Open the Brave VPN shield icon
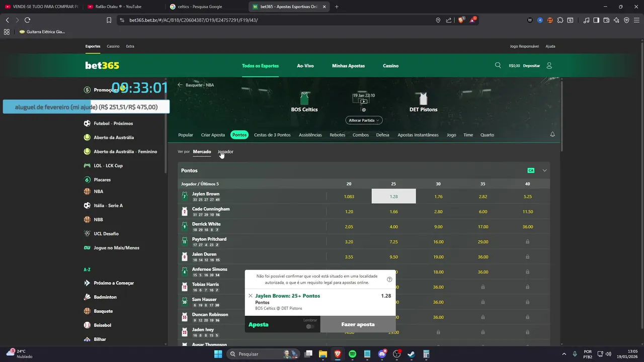 [626, 20]
